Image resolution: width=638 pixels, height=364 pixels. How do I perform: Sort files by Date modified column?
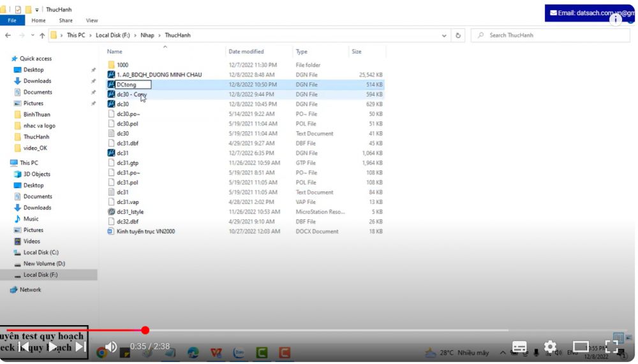coord(246,52)
